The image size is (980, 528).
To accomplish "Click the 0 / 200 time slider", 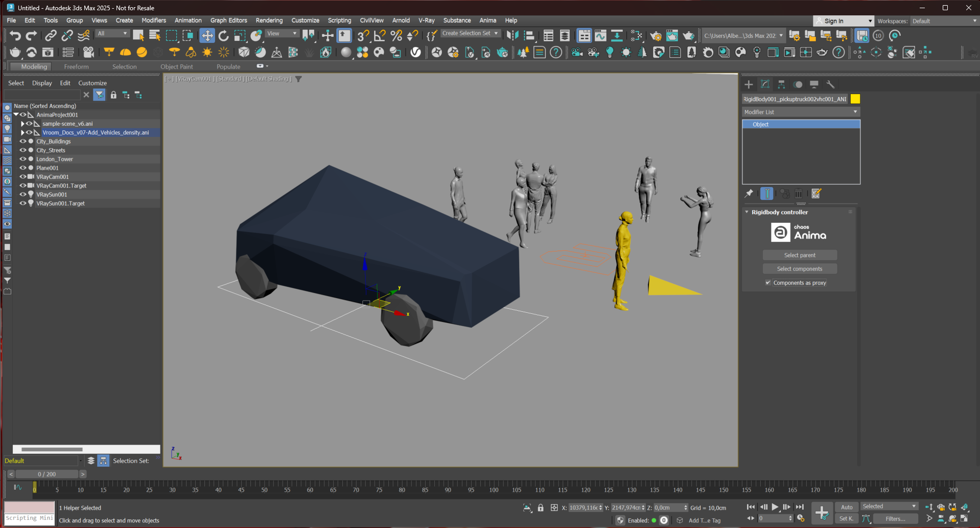I will pos(47,474).
